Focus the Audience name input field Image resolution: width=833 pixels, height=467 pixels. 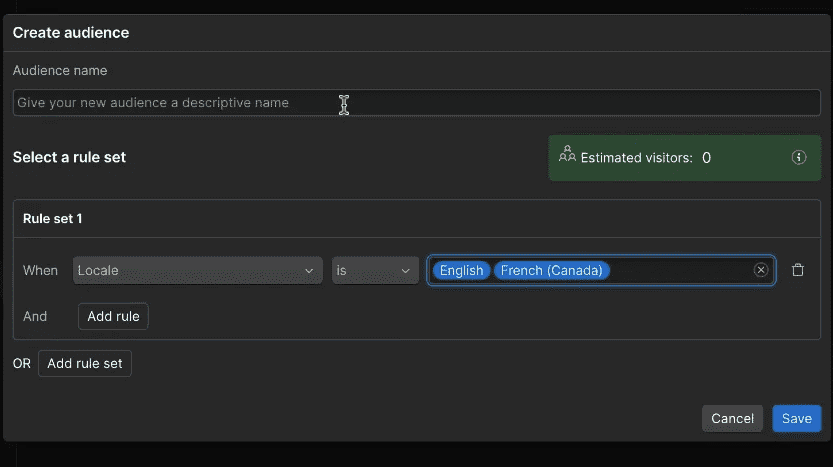pos(416,103)
